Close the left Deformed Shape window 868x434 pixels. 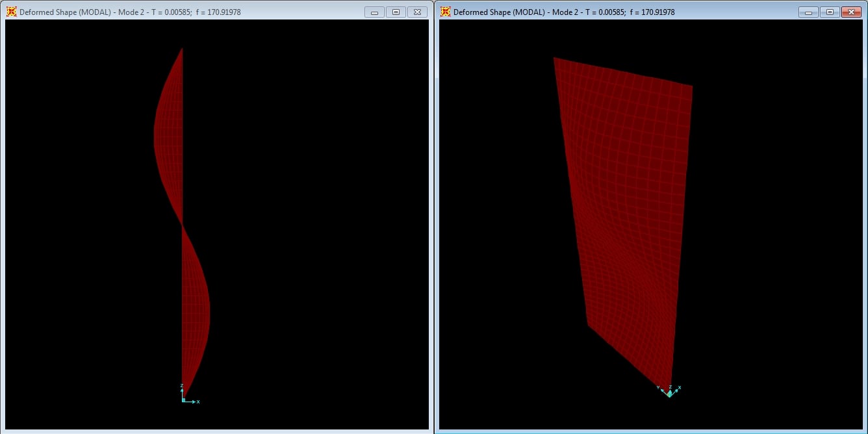(418, 12)
